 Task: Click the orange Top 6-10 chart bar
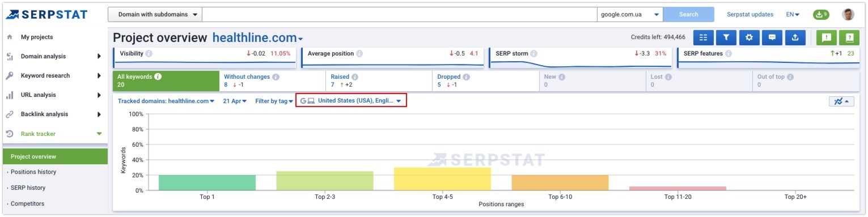560,183
